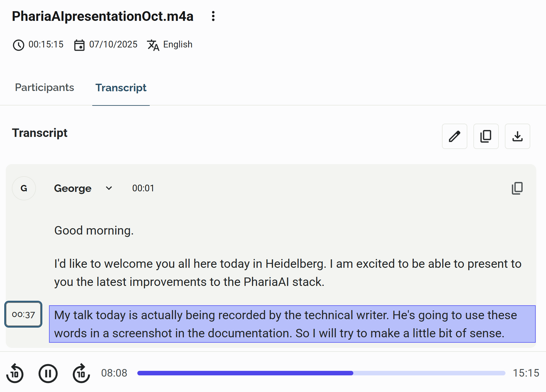Pause the audio playback
Screen dimensions: 546x392
click(48, 373)
